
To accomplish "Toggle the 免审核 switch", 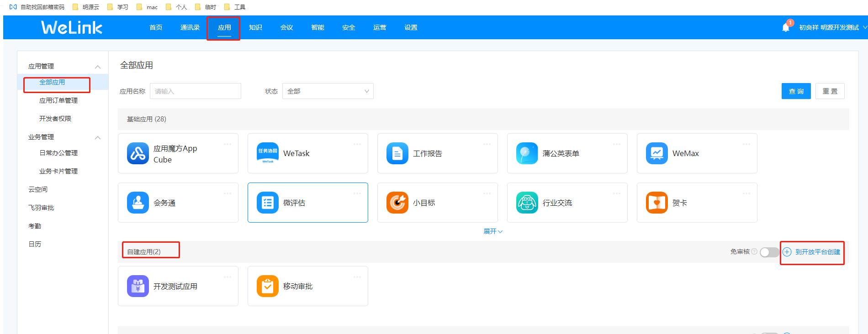I will point(769,252).
